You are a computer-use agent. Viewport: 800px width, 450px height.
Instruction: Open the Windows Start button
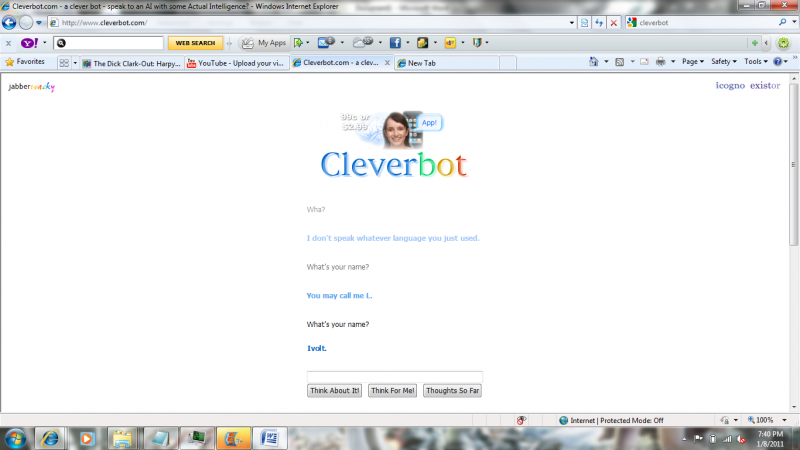(16, 439)
